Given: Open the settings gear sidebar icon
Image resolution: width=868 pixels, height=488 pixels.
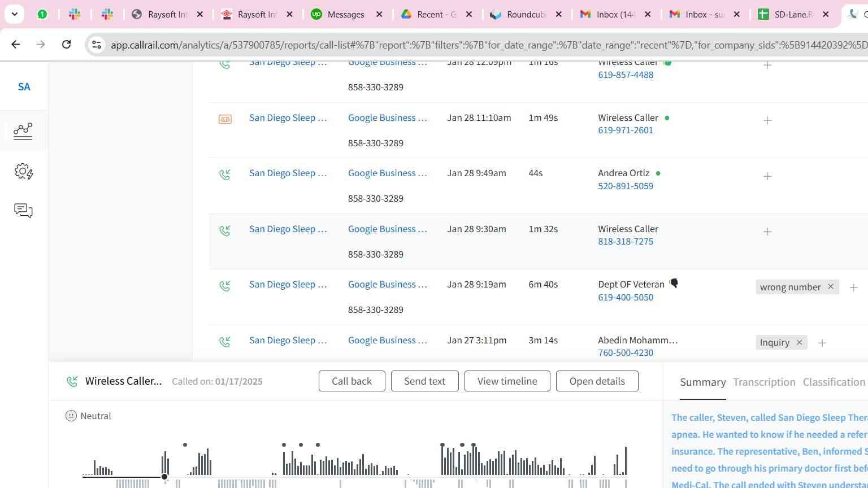Looking at the screenshot, I should coord(23,171).
